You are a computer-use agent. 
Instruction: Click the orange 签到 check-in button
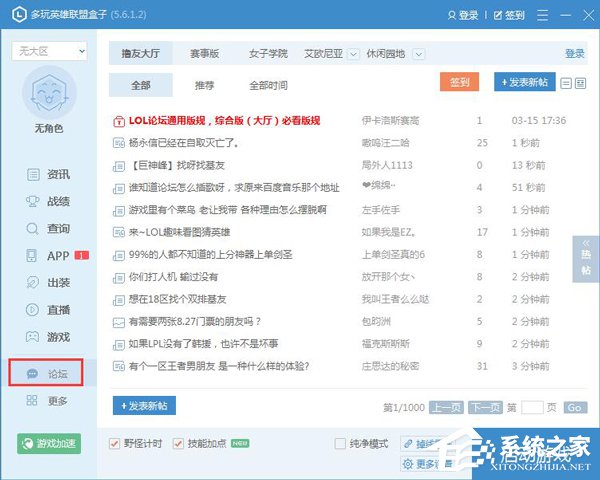click(x=460, y=83)
